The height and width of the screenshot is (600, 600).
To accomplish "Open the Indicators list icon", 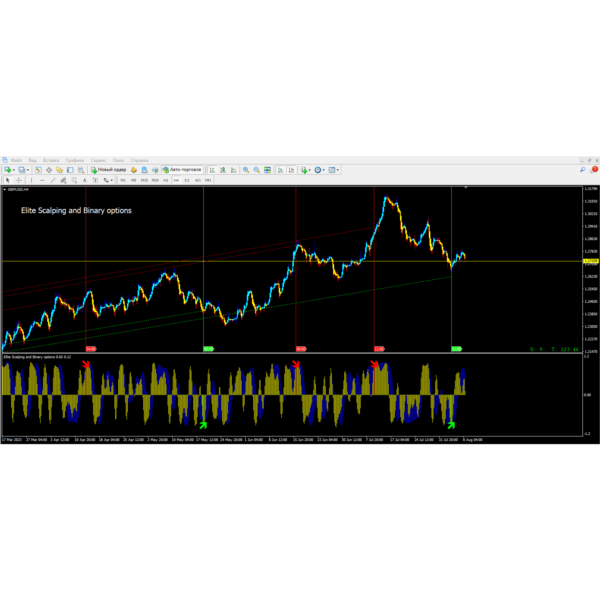I will point(304,170).
